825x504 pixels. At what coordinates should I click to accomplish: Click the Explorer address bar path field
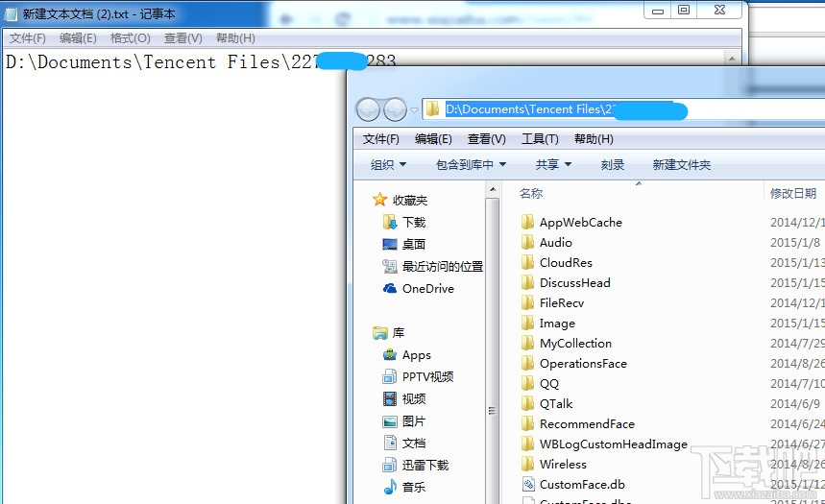(623, 109)
